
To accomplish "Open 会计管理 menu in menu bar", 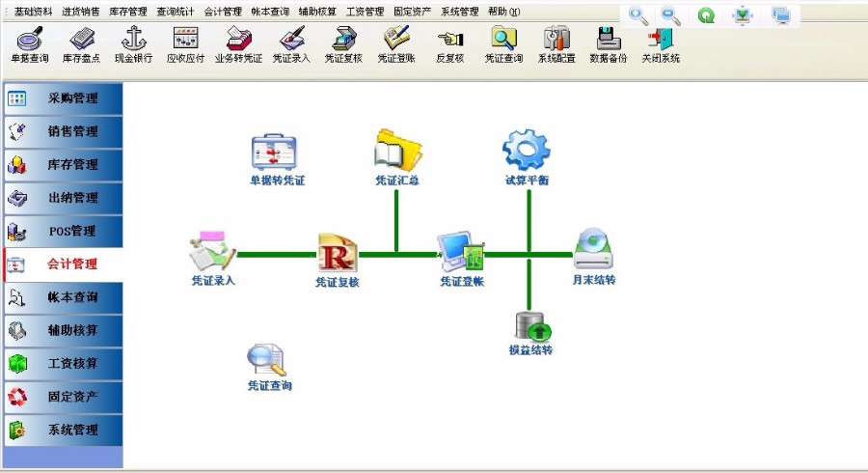I will point(223,12).
